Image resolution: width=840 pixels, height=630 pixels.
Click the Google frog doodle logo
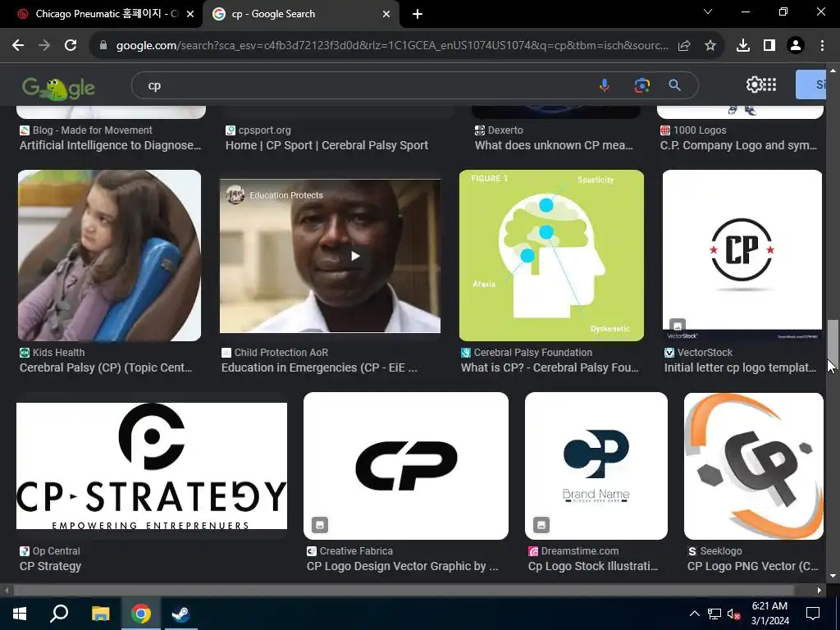pyautogui.click(x=58, y=88)
